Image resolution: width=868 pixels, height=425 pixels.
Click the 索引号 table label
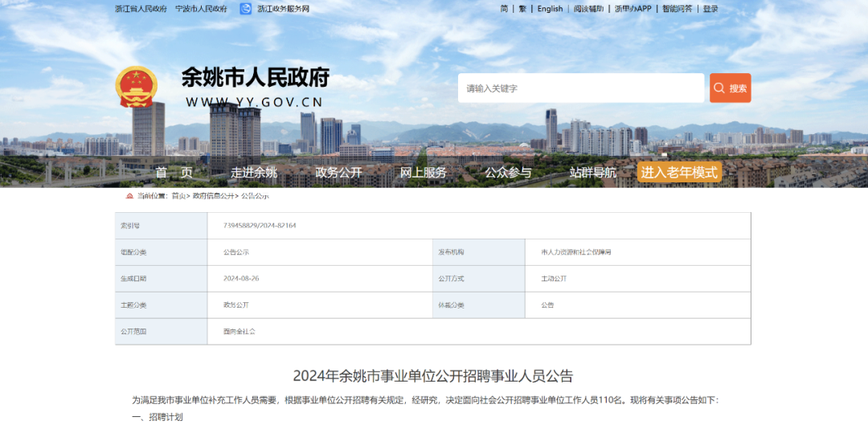[130, 226]
